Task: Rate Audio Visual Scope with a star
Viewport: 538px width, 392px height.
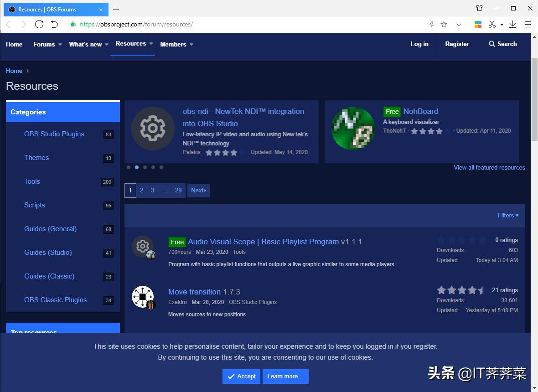Action: 462,239
